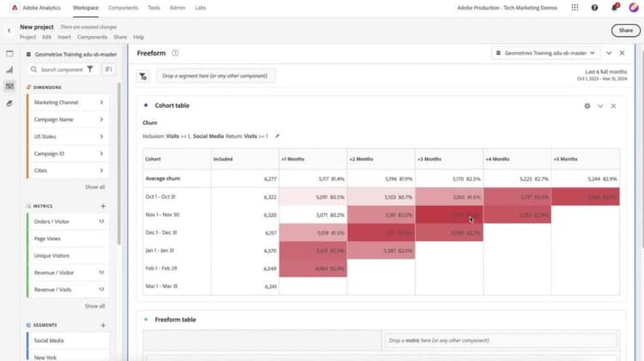Image resolution: width=644 pixels, height=361 pixels.
Task: Open the Edit menu
Action: [47, 37]
